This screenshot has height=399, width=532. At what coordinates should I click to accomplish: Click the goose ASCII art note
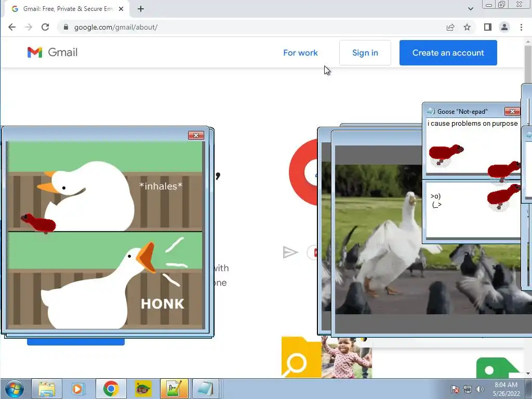436,200
